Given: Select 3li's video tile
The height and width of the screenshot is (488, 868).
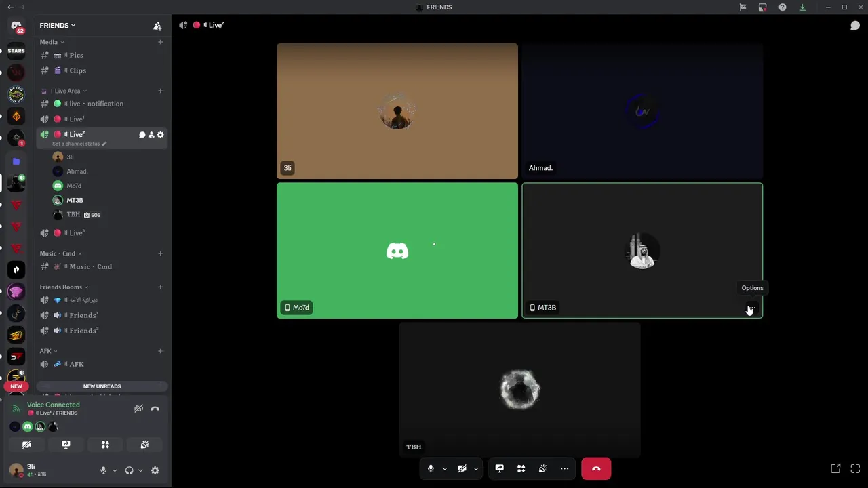Looking at the screenshot, I should pyautogui.click(x=397, y=111).
